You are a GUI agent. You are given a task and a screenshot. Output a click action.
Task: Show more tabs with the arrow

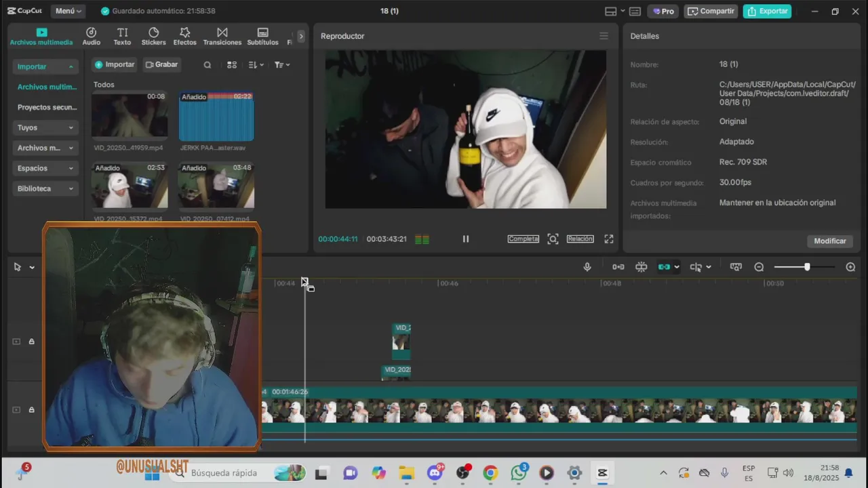click(x=301, y=36)
